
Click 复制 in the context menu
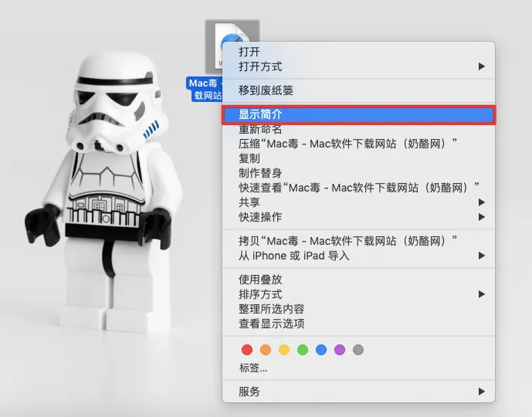(358, 158)
